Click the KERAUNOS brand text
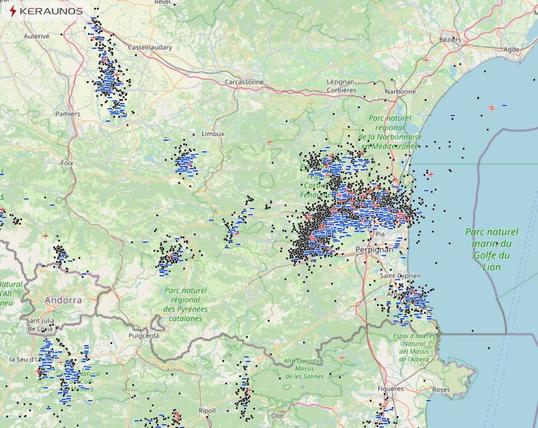The image size is (538, 428). [51, 11]
